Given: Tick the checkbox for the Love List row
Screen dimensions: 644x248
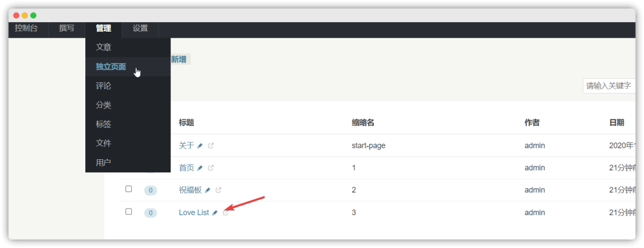Looking at the screenshot, I should coord(129,212).
